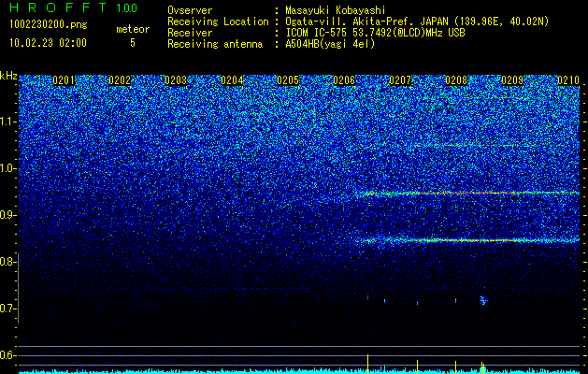Click the Ovserver field label
The width and height of the screenshot is (588, 374).
[x=190, y=10]
